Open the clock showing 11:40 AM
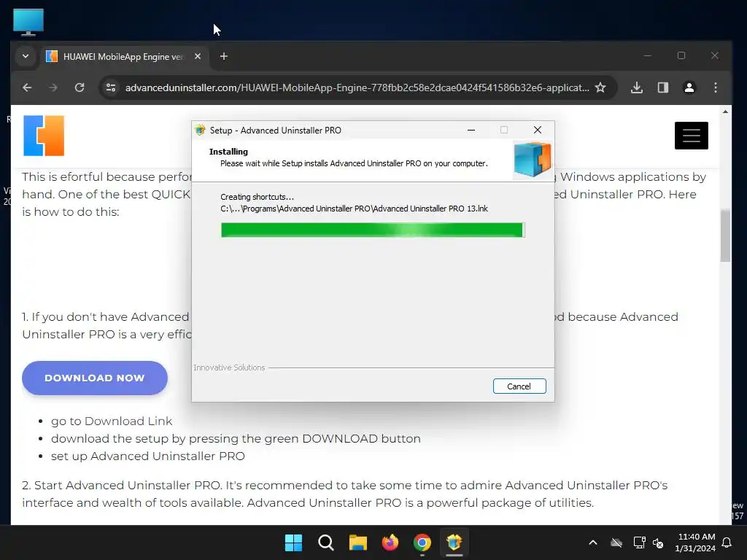 click(695, 542)
